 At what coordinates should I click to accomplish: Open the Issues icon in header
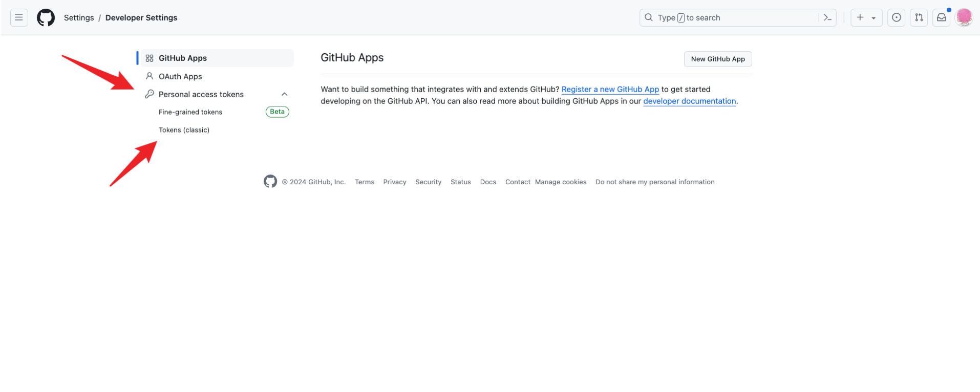click(x=897, y=17)
